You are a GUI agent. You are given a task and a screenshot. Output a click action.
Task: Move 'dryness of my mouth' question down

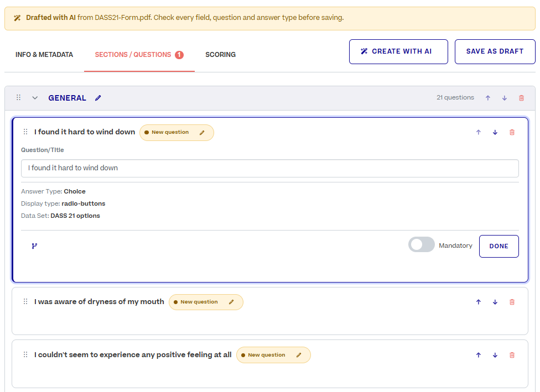(495, 302)
